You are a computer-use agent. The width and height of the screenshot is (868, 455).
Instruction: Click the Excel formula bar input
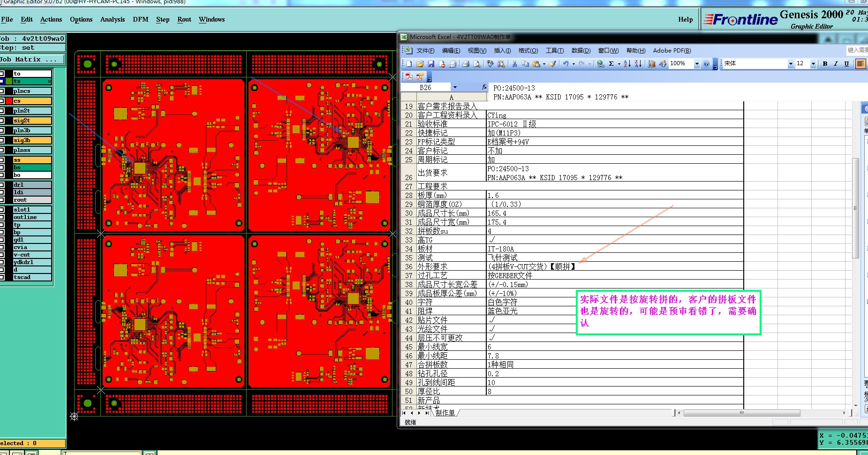tap(679, 92)
